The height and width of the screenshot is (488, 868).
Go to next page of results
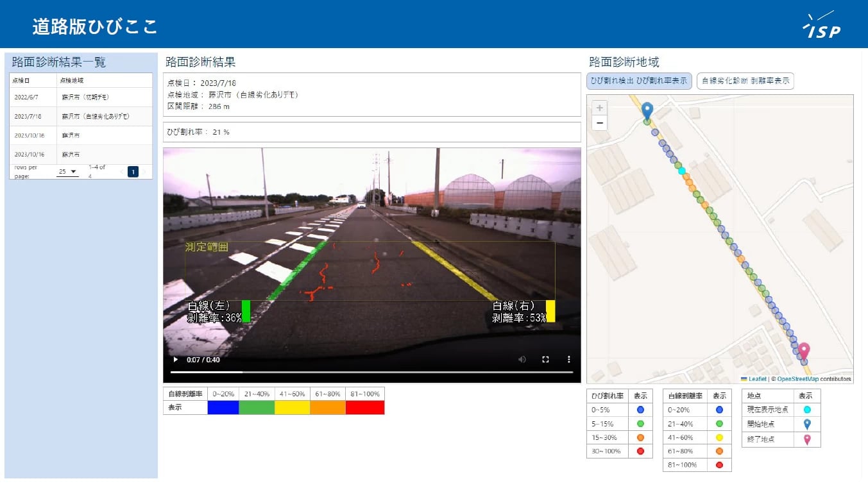pos(144,172)
